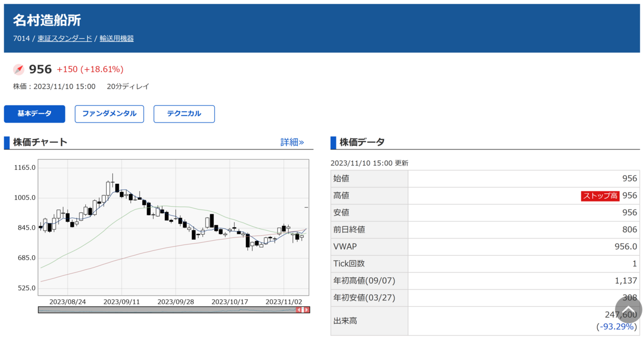Click the 年初高値(09/07) label

pos(364,281)
